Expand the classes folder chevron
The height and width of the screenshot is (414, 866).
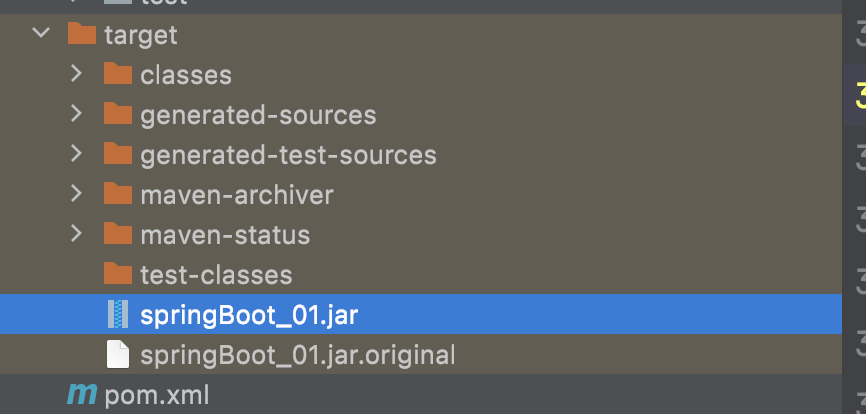76,73
